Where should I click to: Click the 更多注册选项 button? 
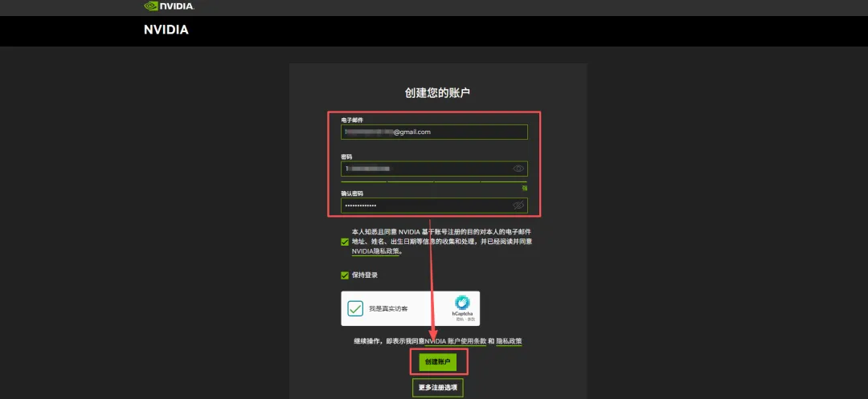tap(437, 388)
